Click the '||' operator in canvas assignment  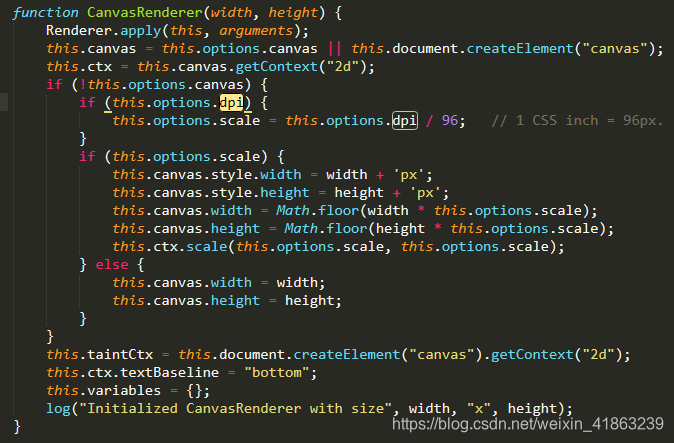click(x=334, y=49)
